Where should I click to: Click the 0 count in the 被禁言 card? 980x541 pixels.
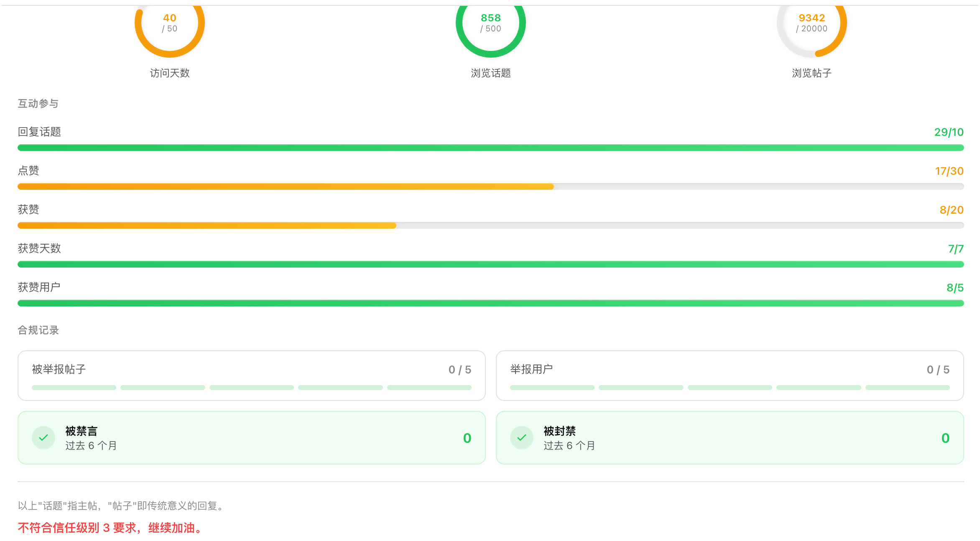(467, 438)
